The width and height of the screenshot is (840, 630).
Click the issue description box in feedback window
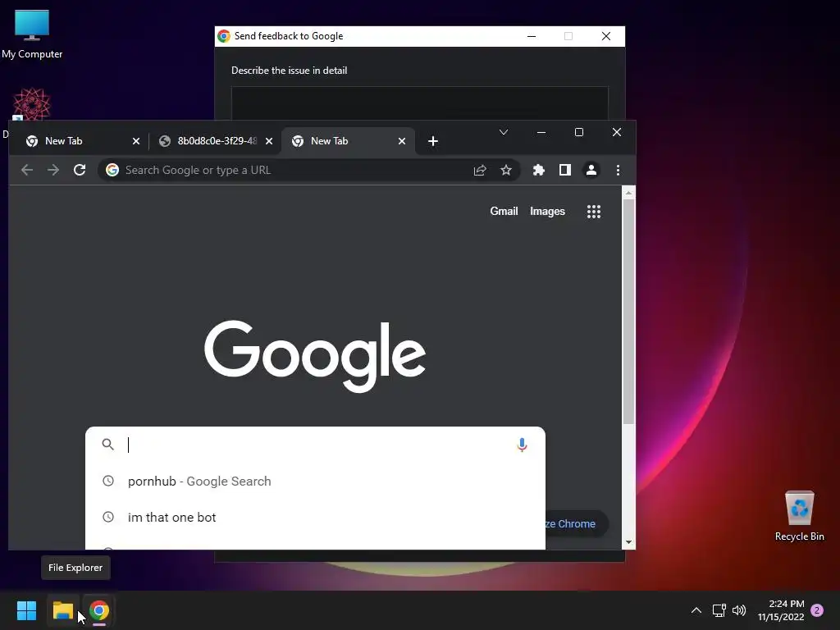[x=419, y=103]
